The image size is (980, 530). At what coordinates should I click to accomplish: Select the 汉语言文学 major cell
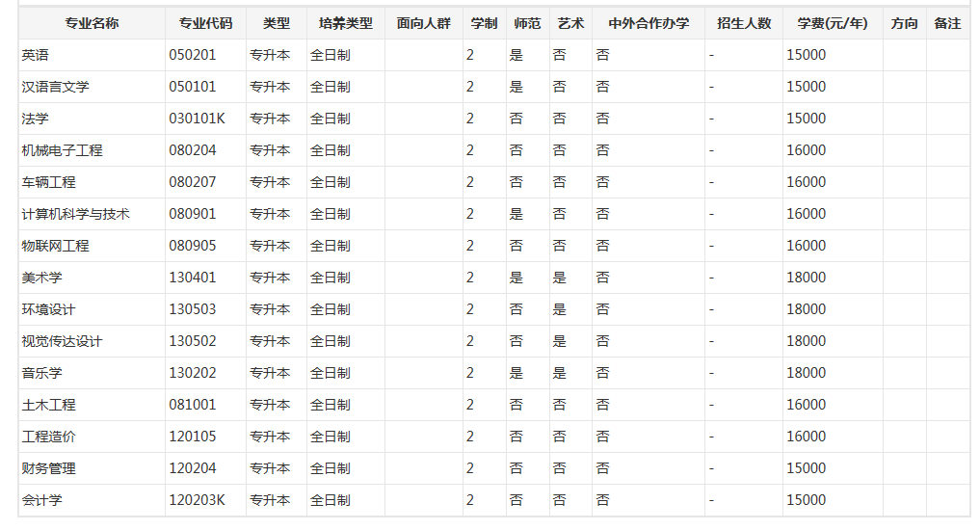point(55,87)
